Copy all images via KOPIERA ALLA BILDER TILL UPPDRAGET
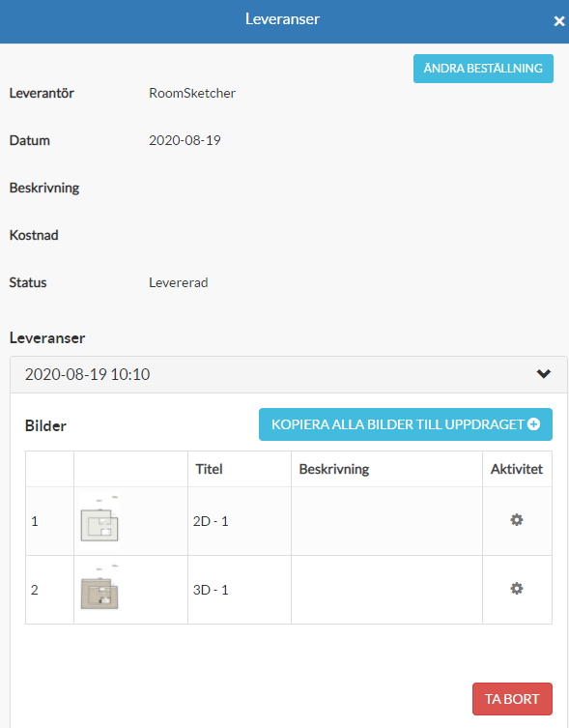 pyautogui.click(x=405, y=424)
